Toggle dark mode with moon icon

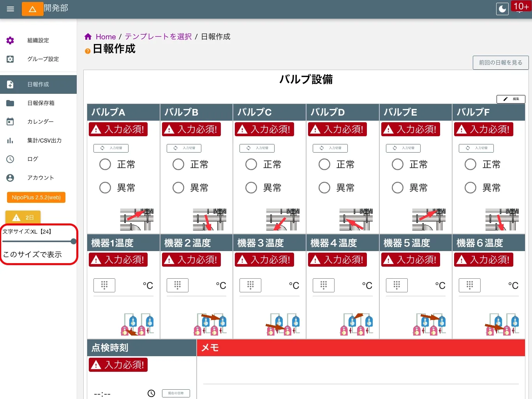click(502, 9)
